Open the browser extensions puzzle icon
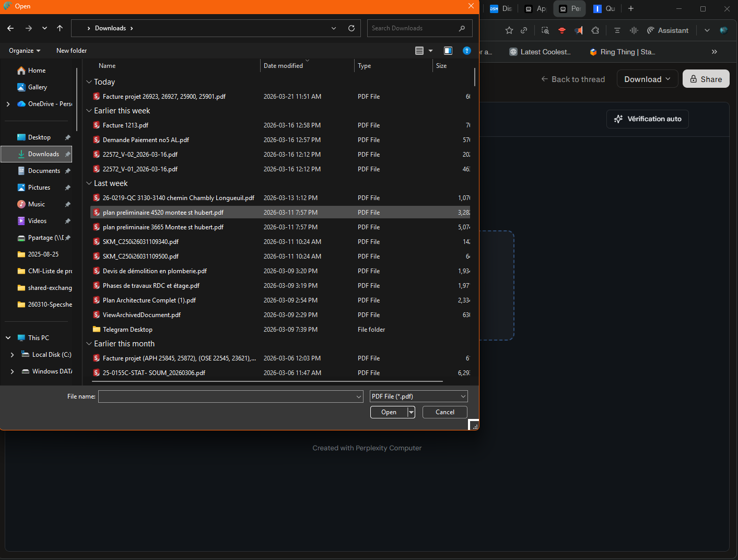Image resolution: width=738 pixels, height=560 pixels. [x=595, y=30]
